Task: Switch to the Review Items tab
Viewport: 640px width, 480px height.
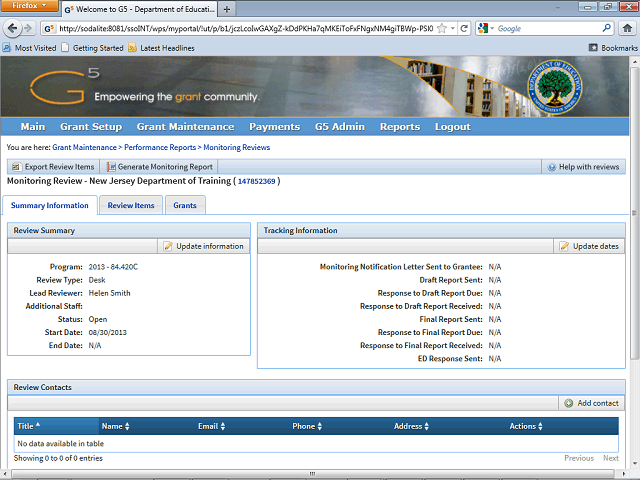Action: click(131, 205)
